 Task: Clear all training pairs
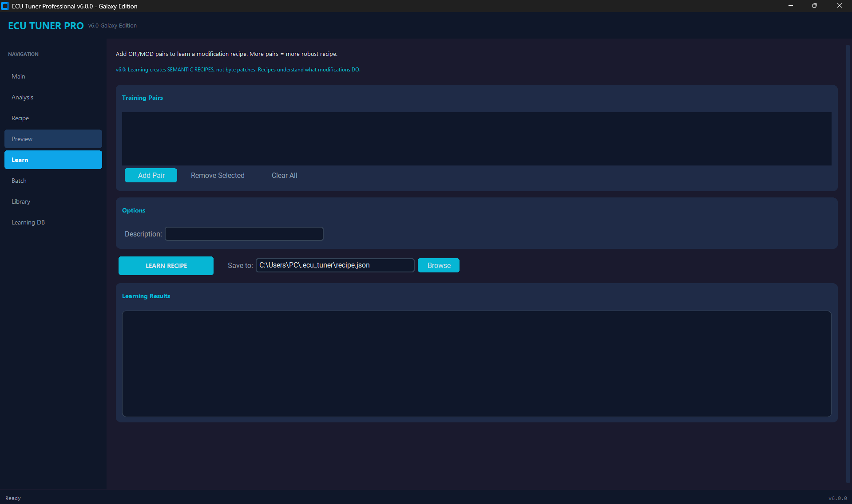click(284, 175)
